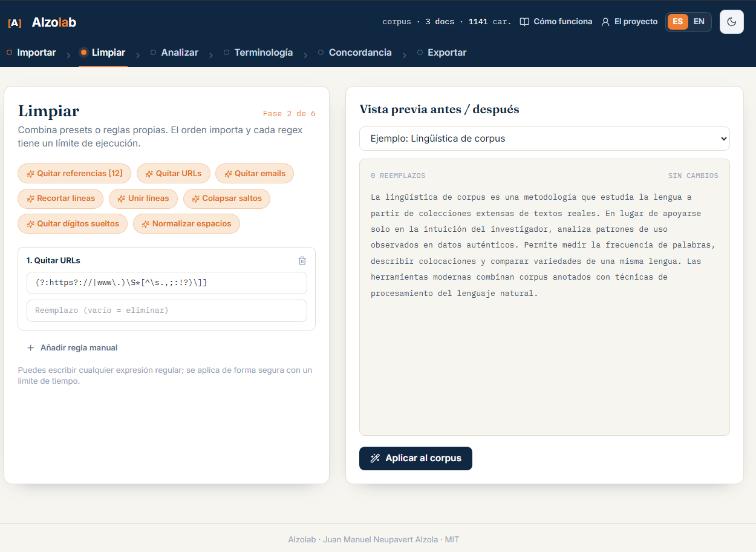The width and height of the screenshot is (756, 552).
Task: Add the Quitar referencias [12] preset
Action: coord(74,174)
